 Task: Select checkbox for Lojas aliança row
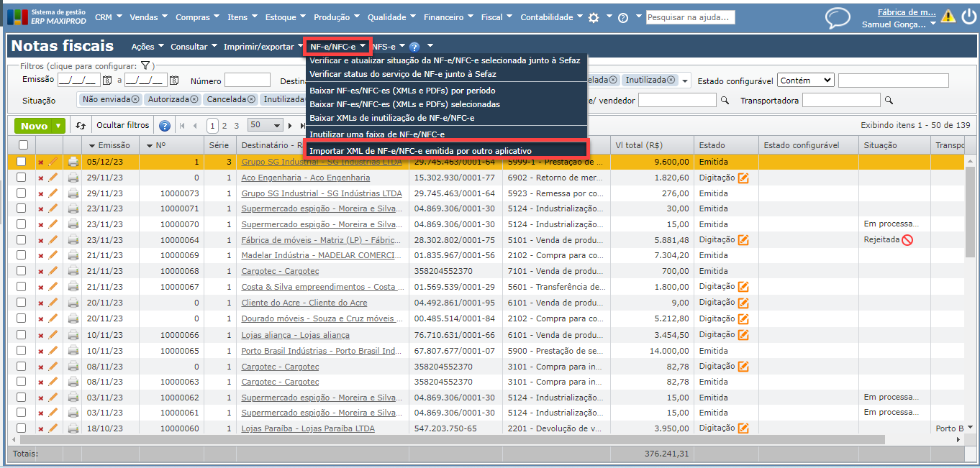(x=22, y=335)
